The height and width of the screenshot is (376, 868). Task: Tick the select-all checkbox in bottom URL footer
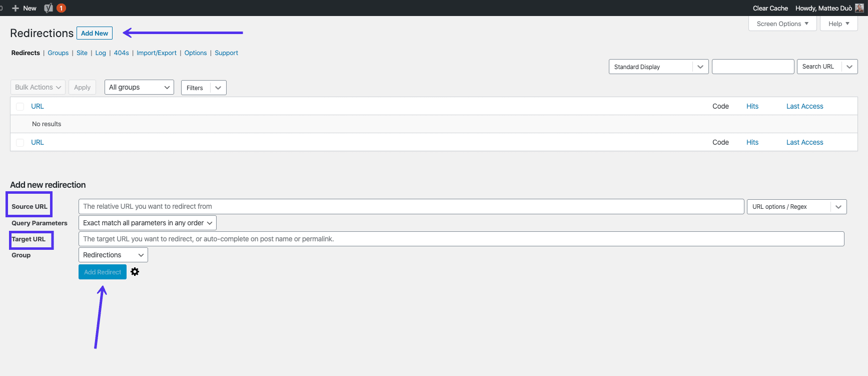pos(20,143)
